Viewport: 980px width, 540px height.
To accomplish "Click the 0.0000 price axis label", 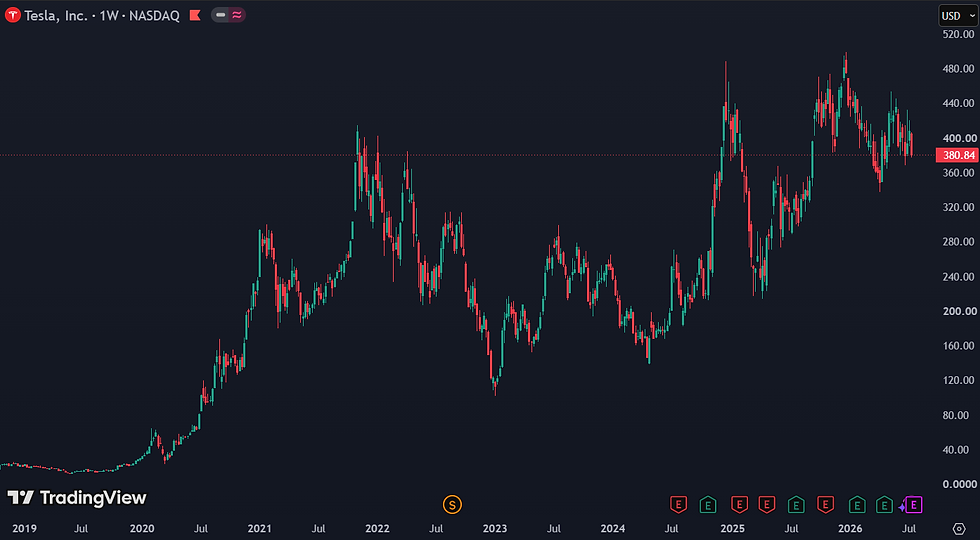I will (x=960, y=484).
